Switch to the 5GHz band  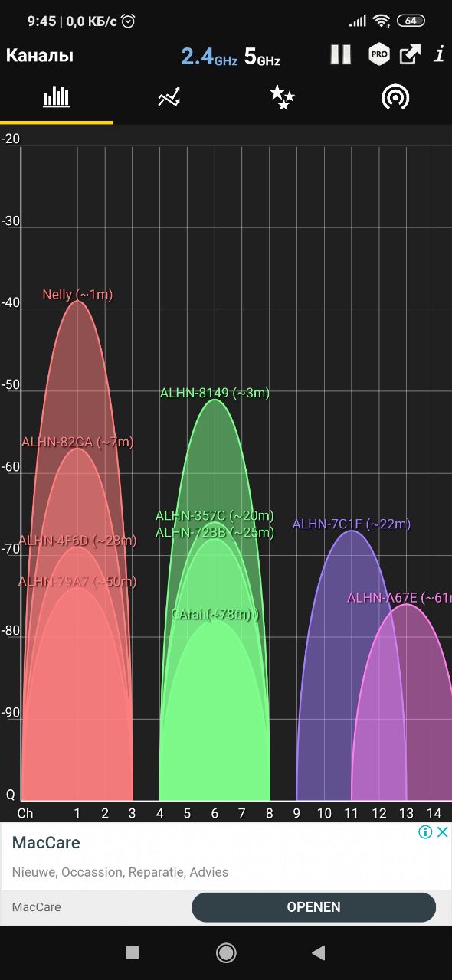point(262,57)
